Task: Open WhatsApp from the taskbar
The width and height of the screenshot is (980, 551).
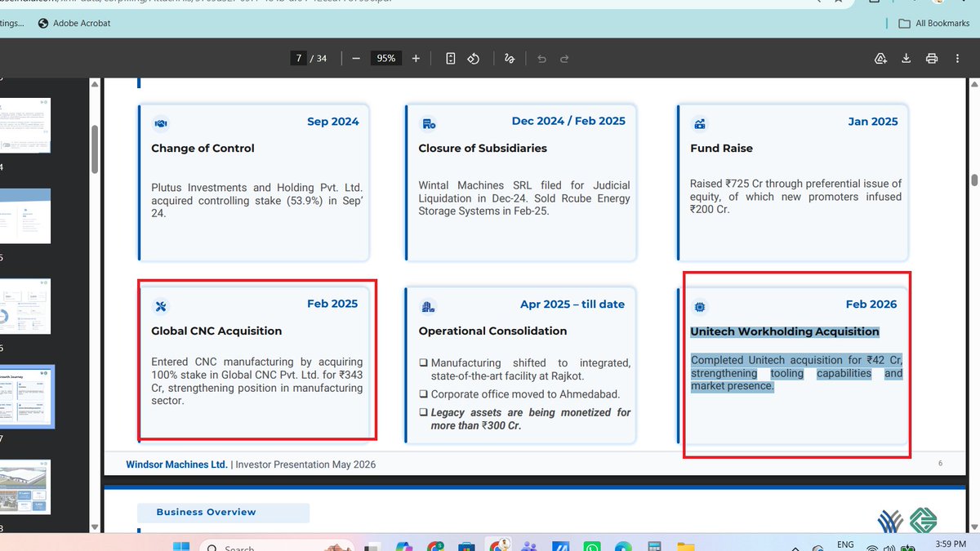Action: [x=591, y=547]
